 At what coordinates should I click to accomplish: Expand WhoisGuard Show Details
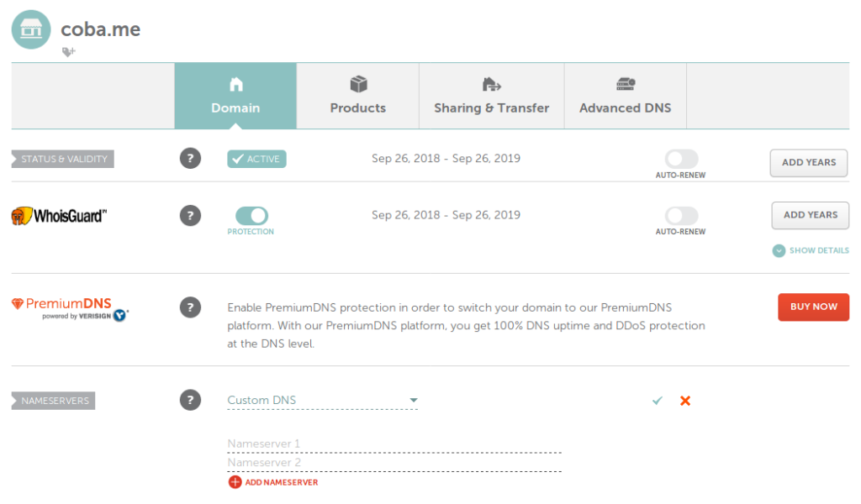[x=811, y=250]
